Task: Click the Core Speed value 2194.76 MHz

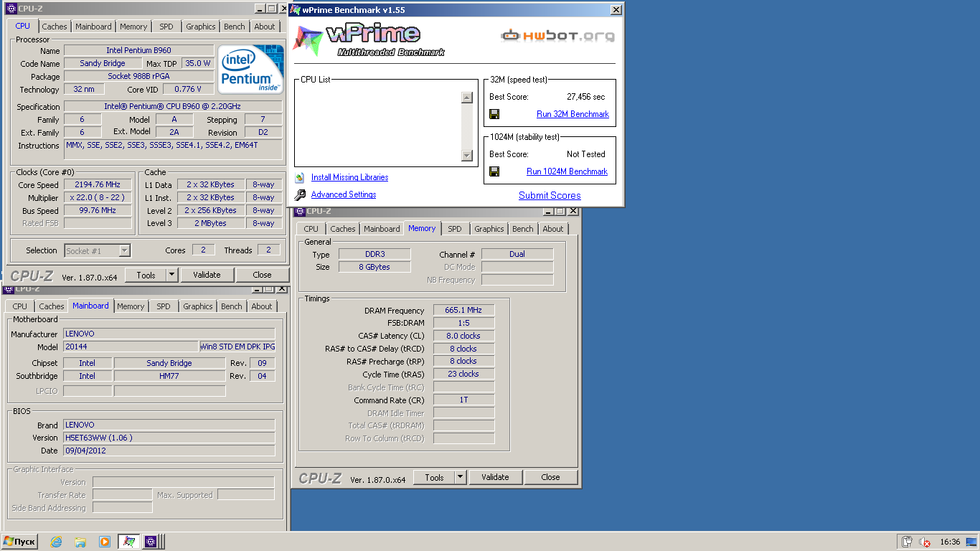Action: click(98, 184)
